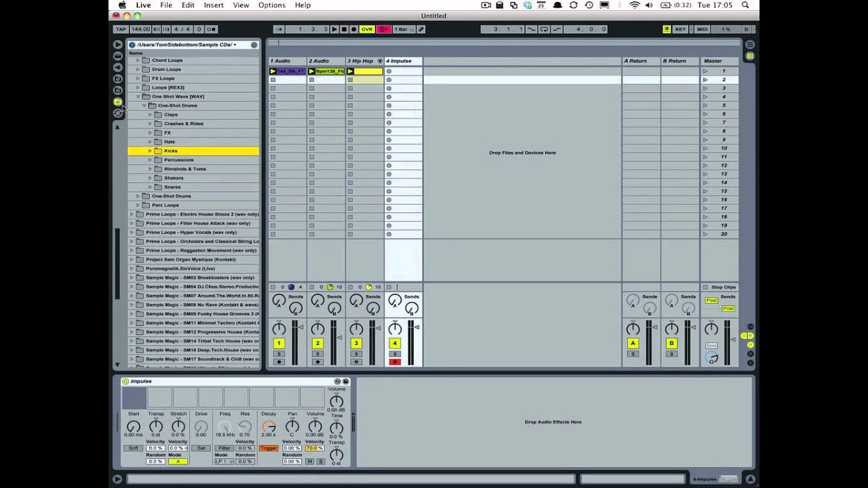Open the Plug-In Device Browser icon
868x488 pixels.
[118, 67]
